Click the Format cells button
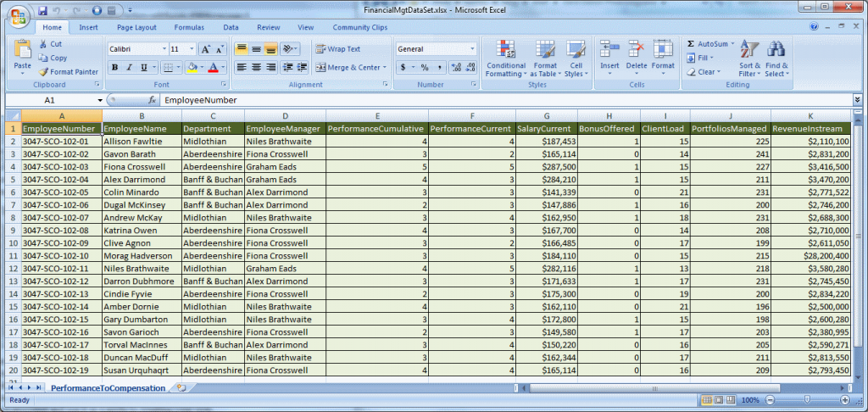The image size is (868, 412). 663,58
